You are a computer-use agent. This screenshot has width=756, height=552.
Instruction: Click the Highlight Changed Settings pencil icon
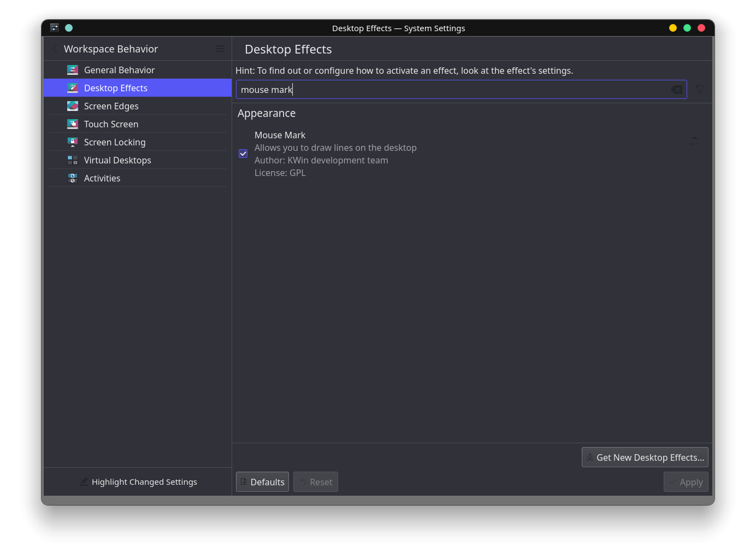tap(83, 481)
